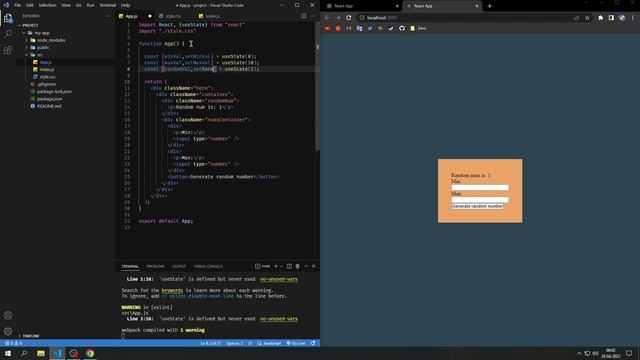Click the errors and warnings status bar indicator
The height and width of the screenshot is (360, 640).
[x=13, y=343]
